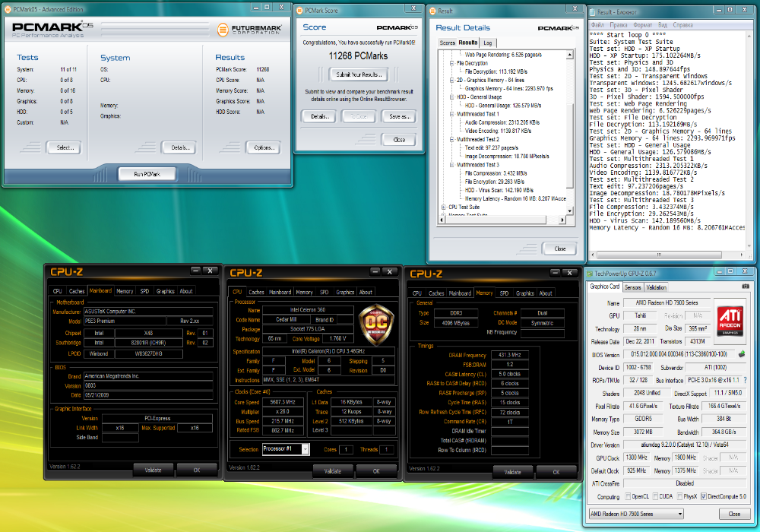Collapse the Multithreaded Test 3 node

pos(451,165)
